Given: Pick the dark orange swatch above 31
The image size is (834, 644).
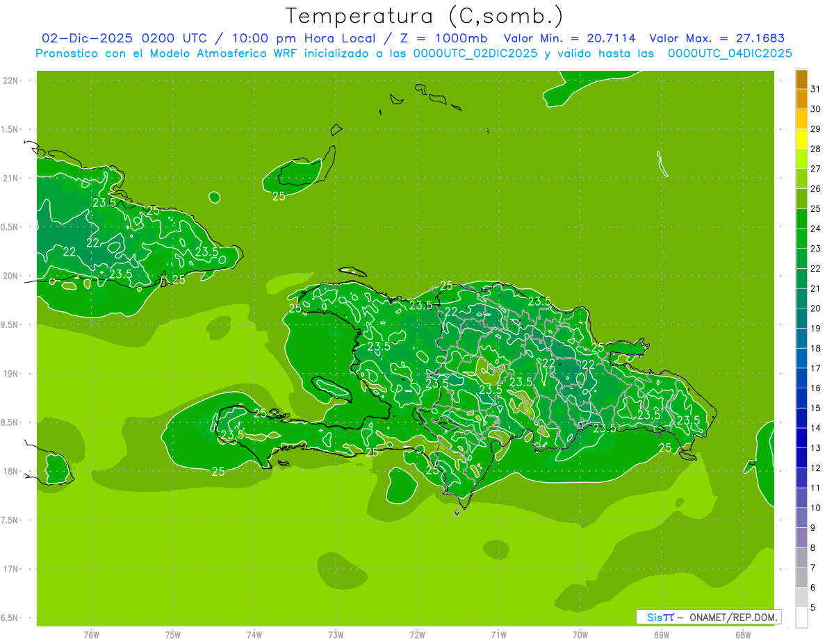Looking at the screenshot, I should tap(801, 79).
